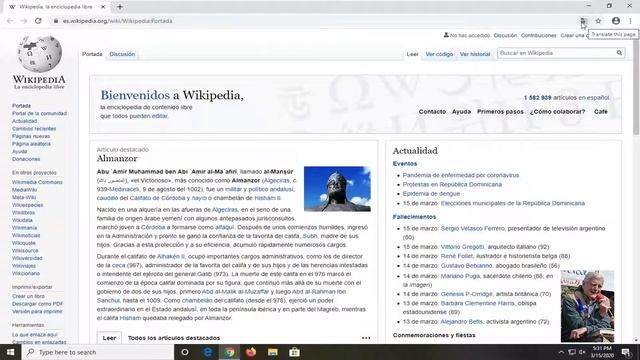The width and height of the screenshot is (640, 360).
Task: Switch to the Discusión tab
Action: 122,54
